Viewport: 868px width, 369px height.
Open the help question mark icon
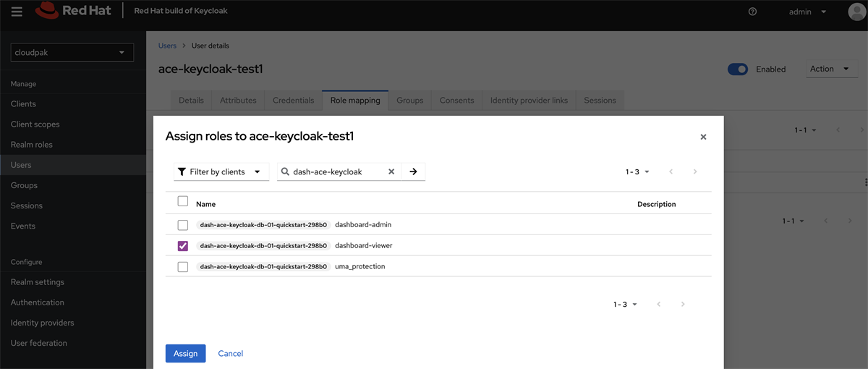[753, 12]
